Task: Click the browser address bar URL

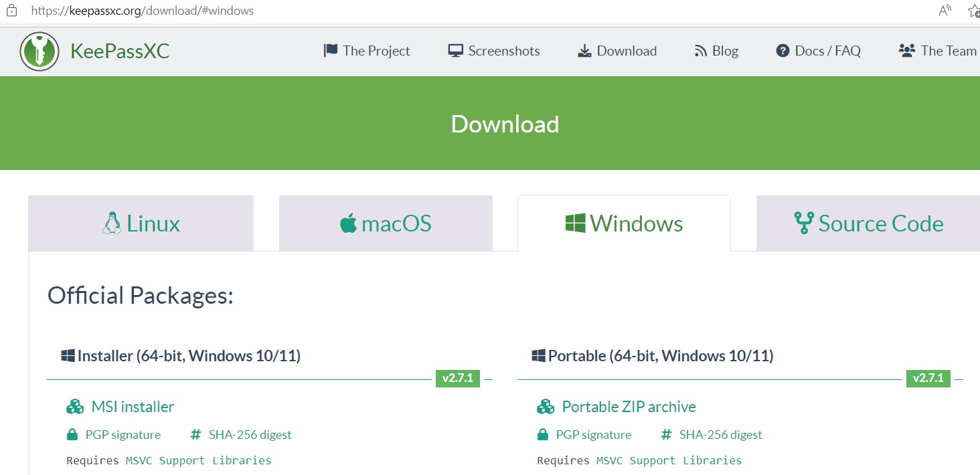Action: [143, 11]
